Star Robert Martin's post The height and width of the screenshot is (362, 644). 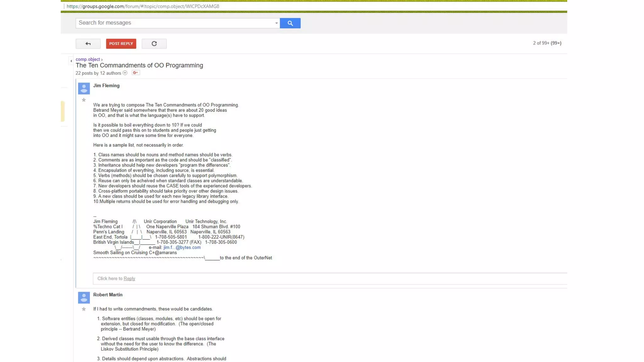tap(84, 309)
